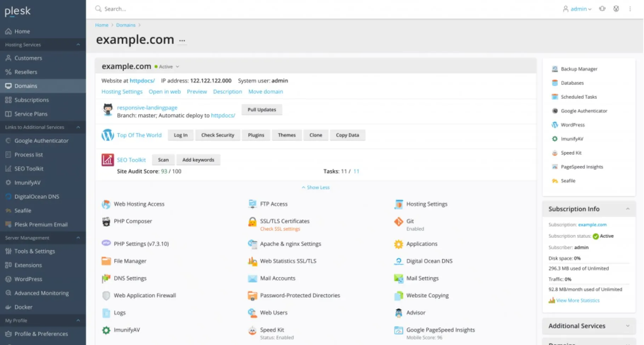Click the WordPress logo beside Top Of The World

point(108,135)
